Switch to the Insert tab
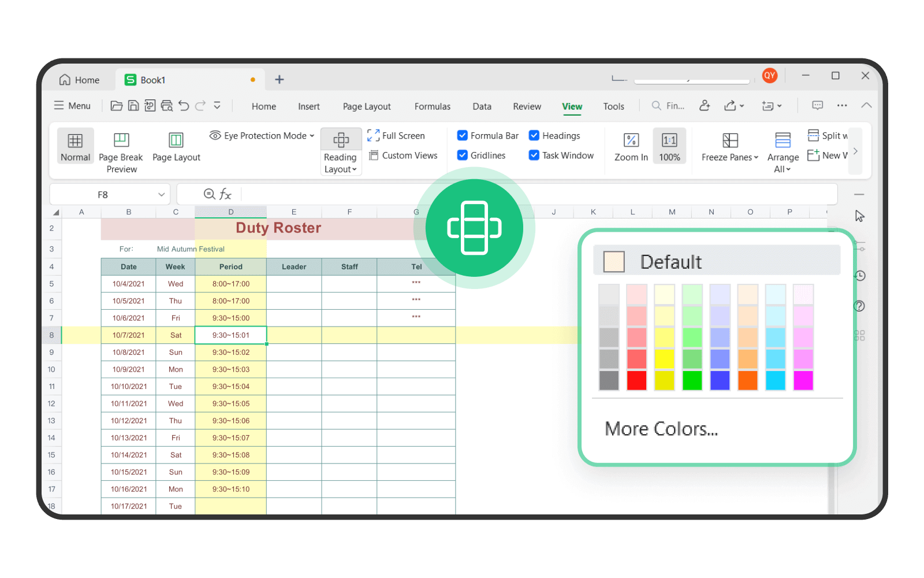The image size is (924, 578). tap(308, 106)
